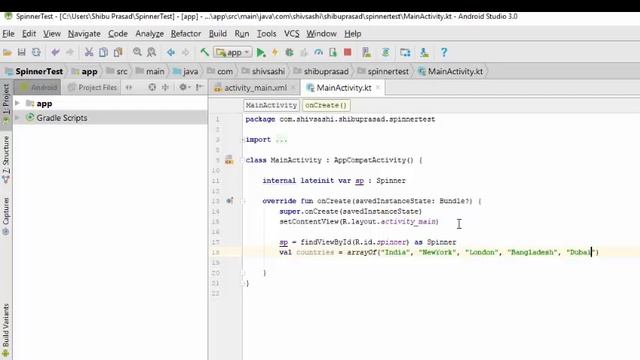Click SpinnerTest in the navigation bar
This screenshot has width=640, height=360.
(x=34, y=71)
